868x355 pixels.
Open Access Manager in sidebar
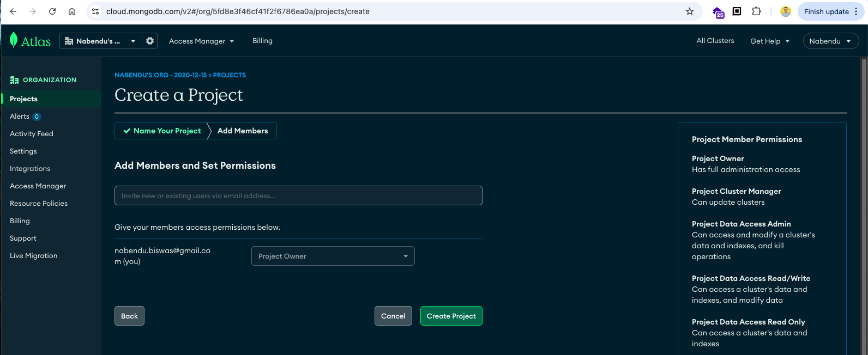(x=38, y=186)
